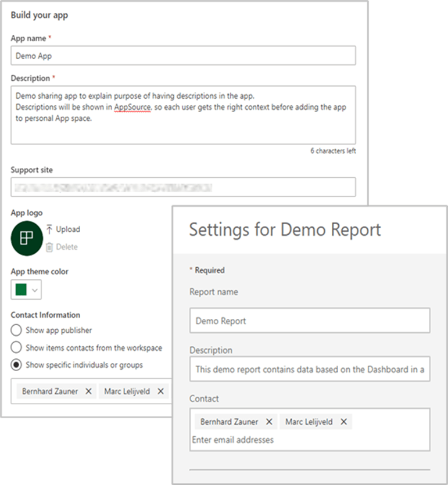This screenshot has width=448, height=485.
Task: Click the Report name field
Action: pos(310,321)
